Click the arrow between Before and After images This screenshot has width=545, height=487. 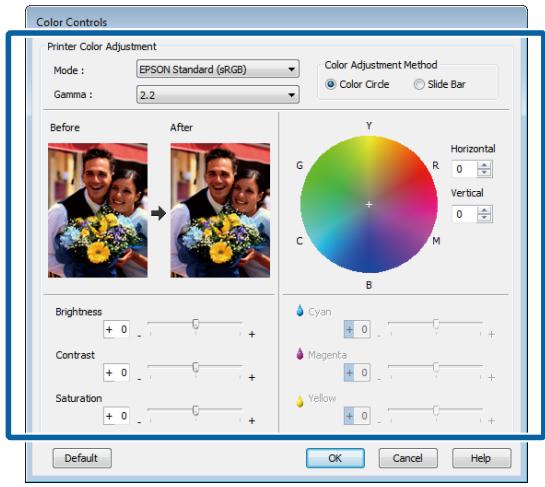(x=158, y=213)
